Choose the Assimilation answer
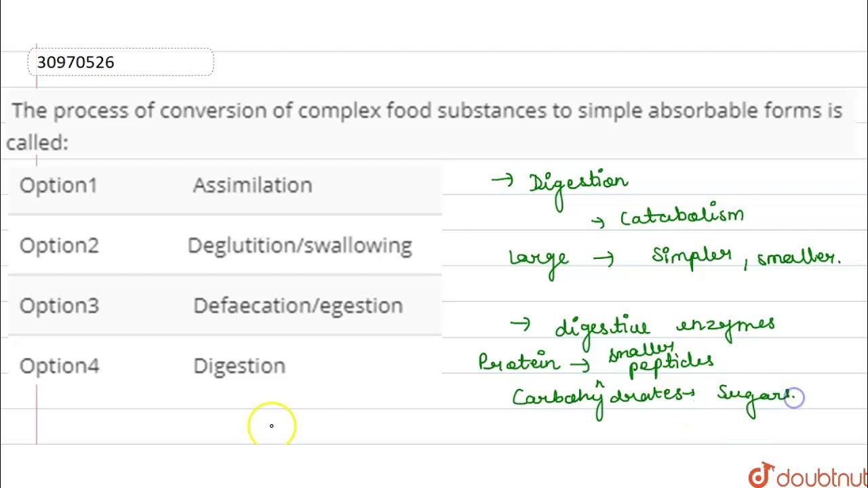The width and height of the screenshot is (868, 488). coord(252,185)
